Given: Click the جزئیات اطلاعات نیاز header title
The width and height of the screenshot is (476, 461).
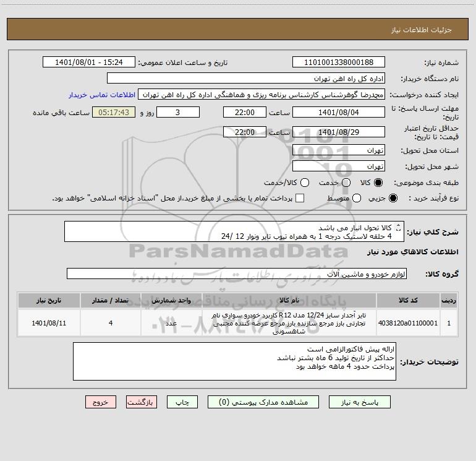Looking at the screenshot, I should coord(422,30).
